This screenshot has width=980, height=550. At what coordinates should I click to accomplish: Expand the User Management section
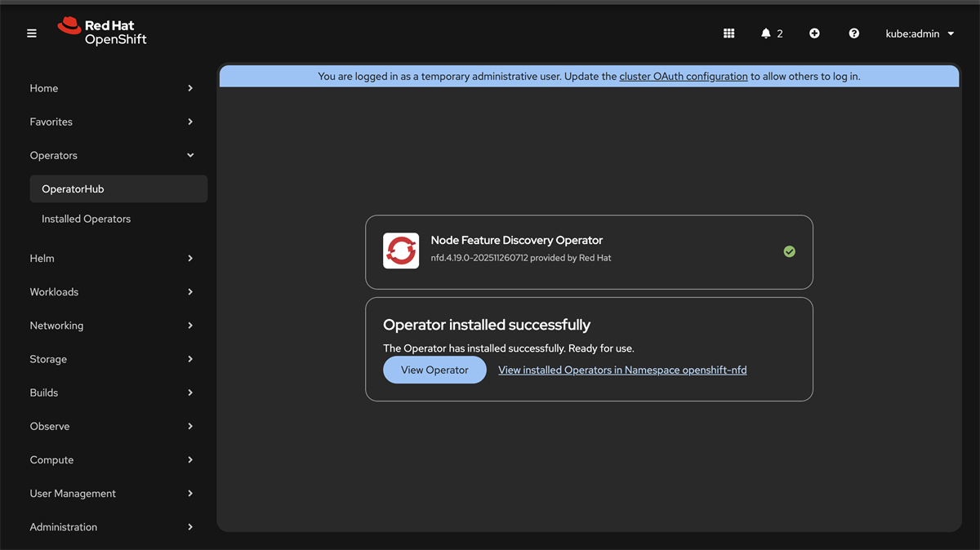112,493
